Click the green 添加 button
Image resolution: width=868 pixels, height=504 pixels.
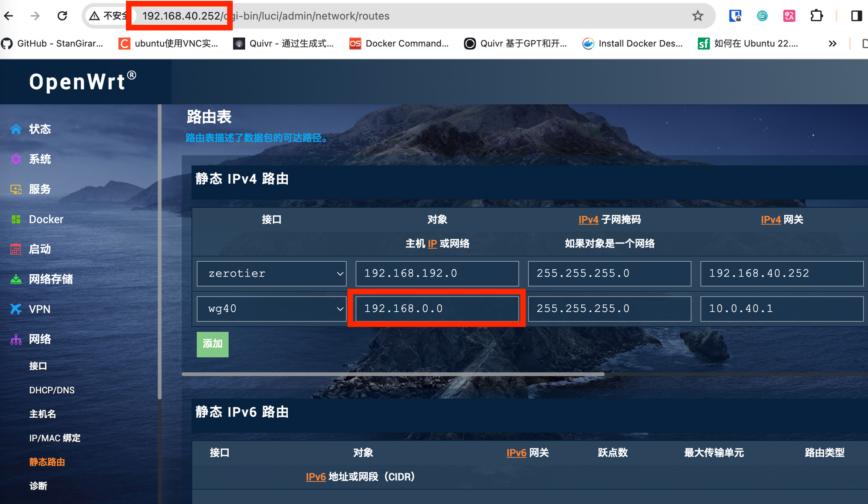[213, 344]
